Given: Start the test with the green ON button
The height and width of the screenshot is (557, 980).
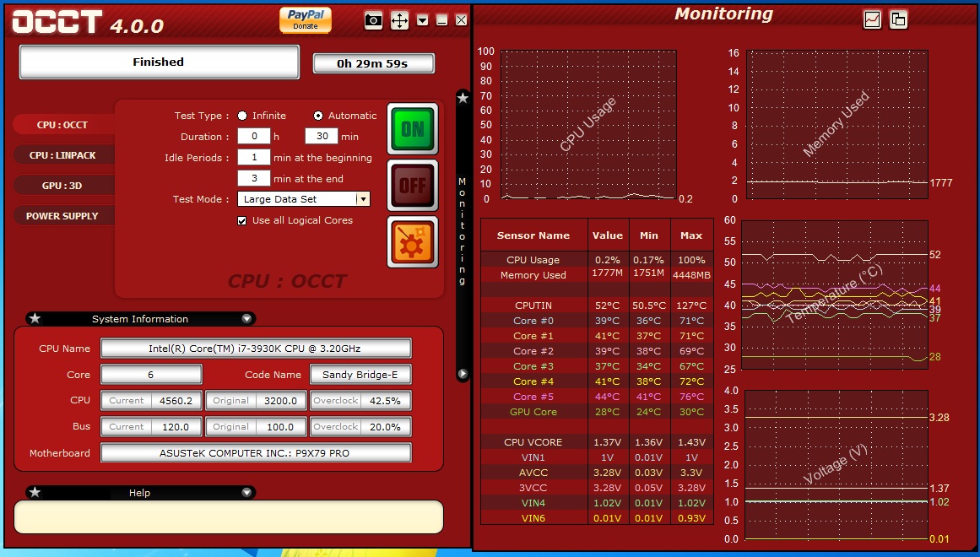Looking at the screenshot, I should (x=413, y=129).
